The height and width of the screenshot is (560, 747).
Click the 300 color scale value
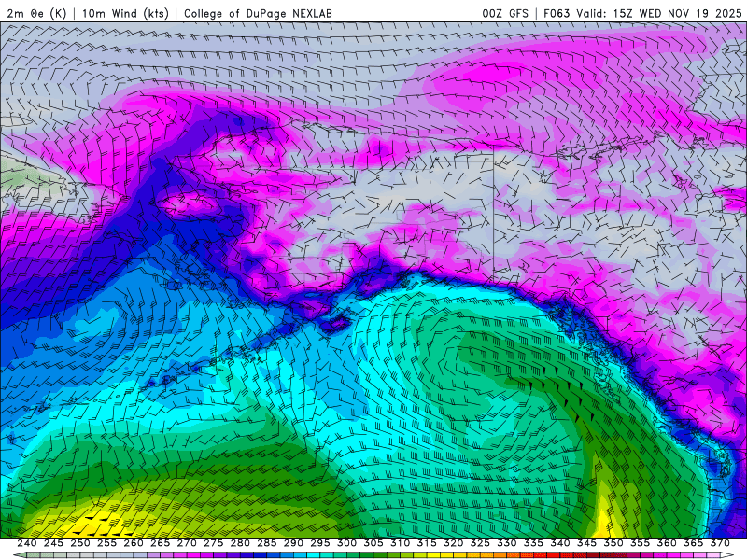click(346, 543)
